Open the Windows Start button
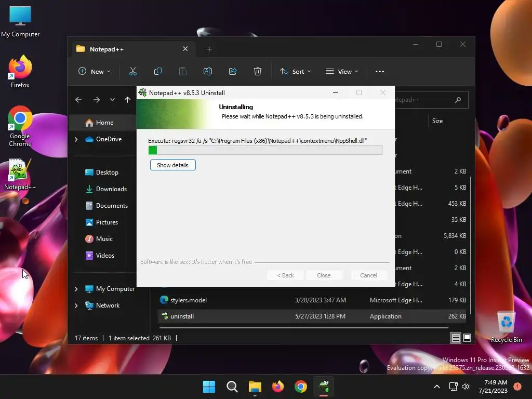532x399 pixels. (209, 387)
